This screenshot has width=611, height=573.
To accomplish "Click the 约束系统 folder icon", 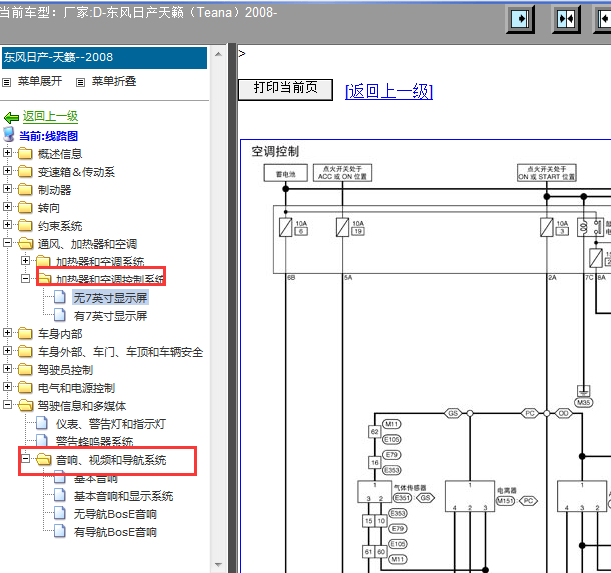I will [x=25, y=225].
